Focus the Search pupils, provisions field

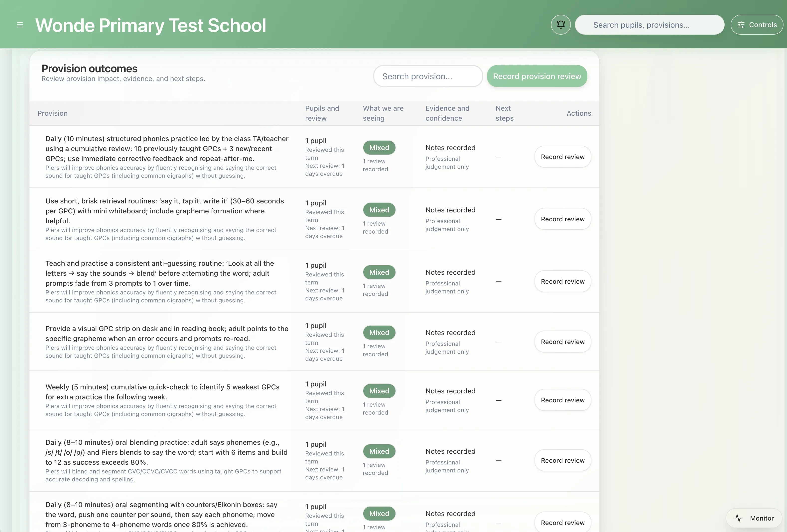pyautogui.click(x=649, y=25)
